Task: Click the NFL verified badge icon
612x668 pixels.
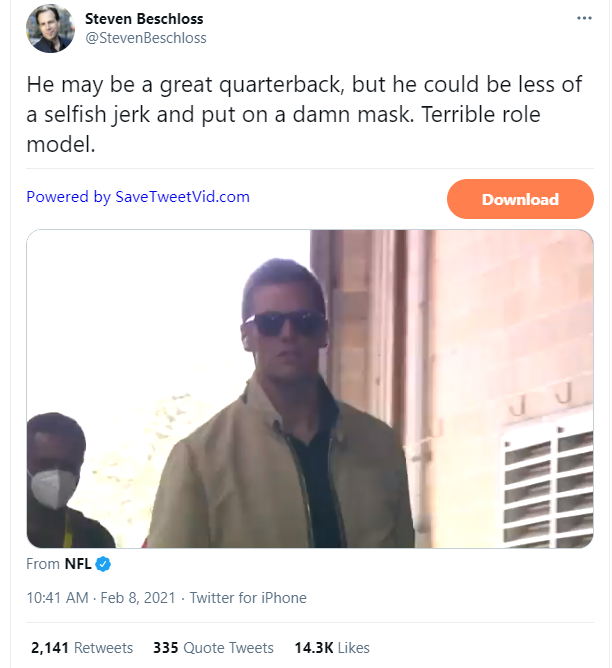Action: 102,564
